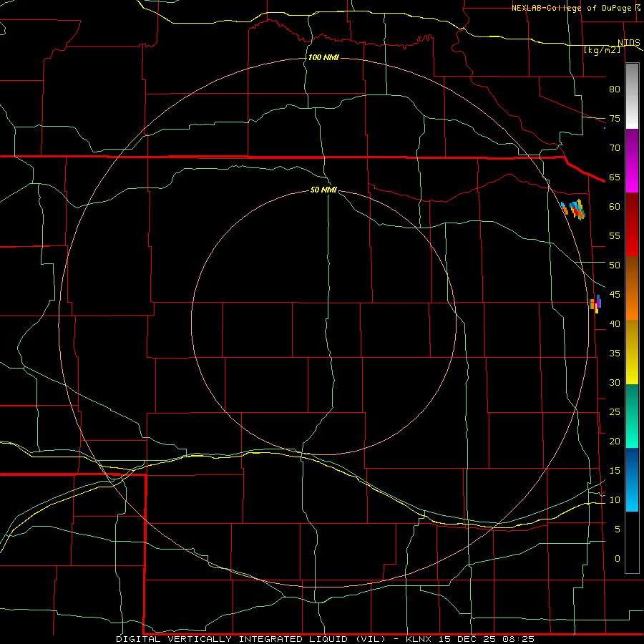Image resolution: width=644 pixels, height=644 pixels.
Task: Click the upper multicolored VIL storm cell
Action: pos(577,210)
